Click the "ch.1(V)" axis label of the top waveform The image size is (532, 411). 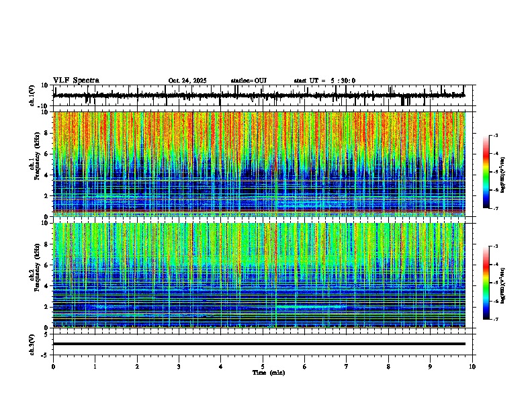pos(32,95)
